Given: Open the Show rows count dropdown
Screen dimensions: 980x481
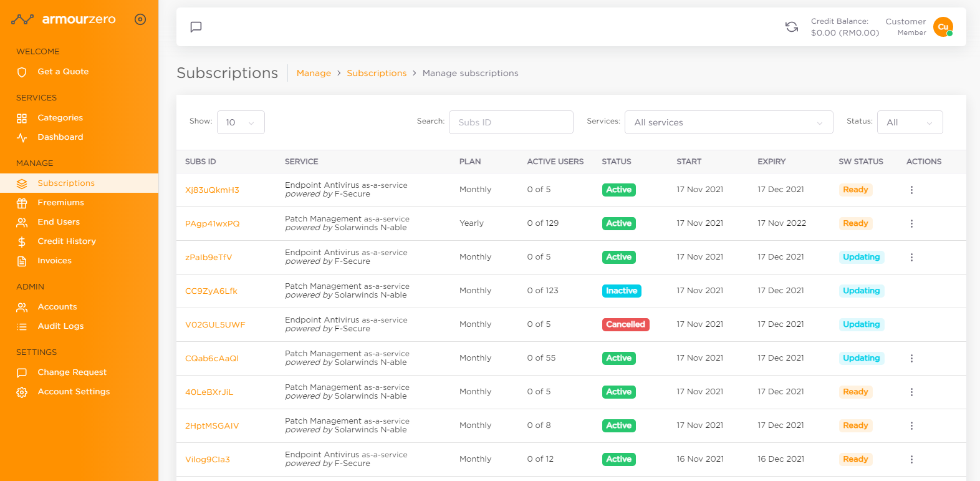Looking at the screenshot, I should [241, 122].
